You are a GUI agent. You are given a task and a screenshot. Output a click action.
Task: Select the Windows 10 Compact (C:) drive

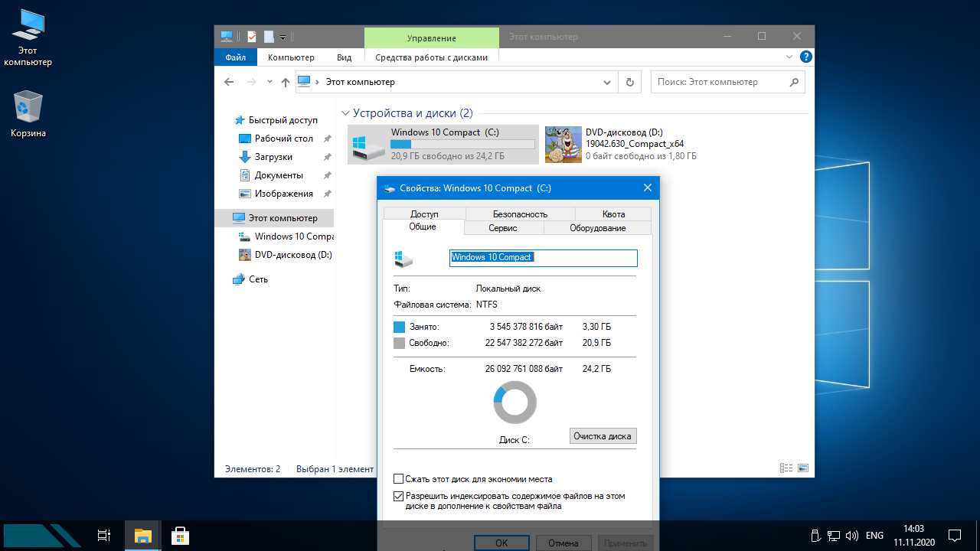pyautogui.click(x=443, y=144)
